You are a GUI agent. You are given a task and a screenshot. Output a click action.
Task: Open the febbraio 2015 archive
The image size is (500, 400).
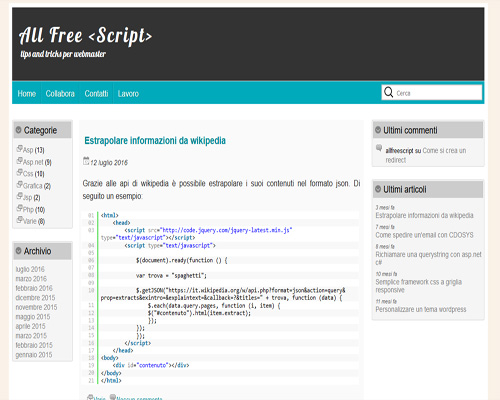pyautogui.click(x=34, y=345)
